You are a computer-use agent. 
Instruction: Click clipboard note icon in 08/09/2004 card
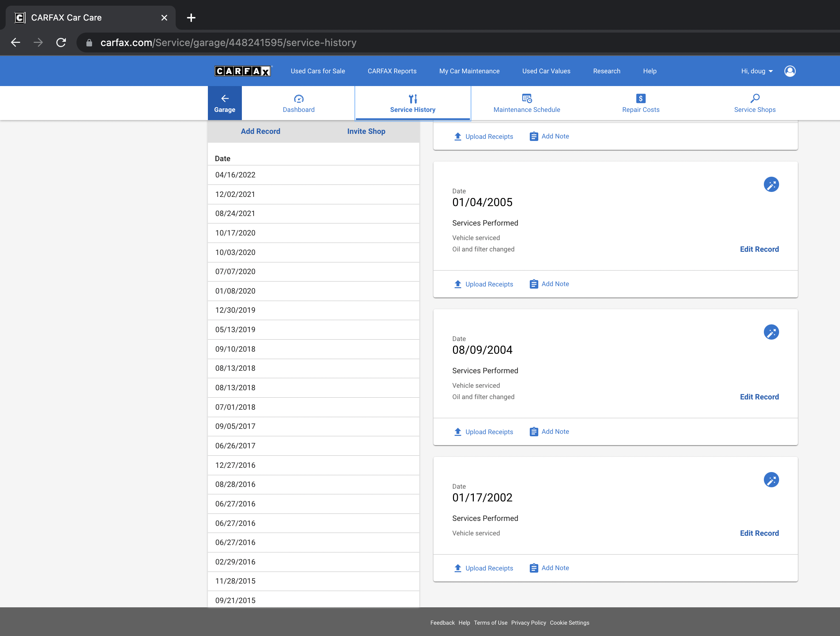click(x=534, y=432)
